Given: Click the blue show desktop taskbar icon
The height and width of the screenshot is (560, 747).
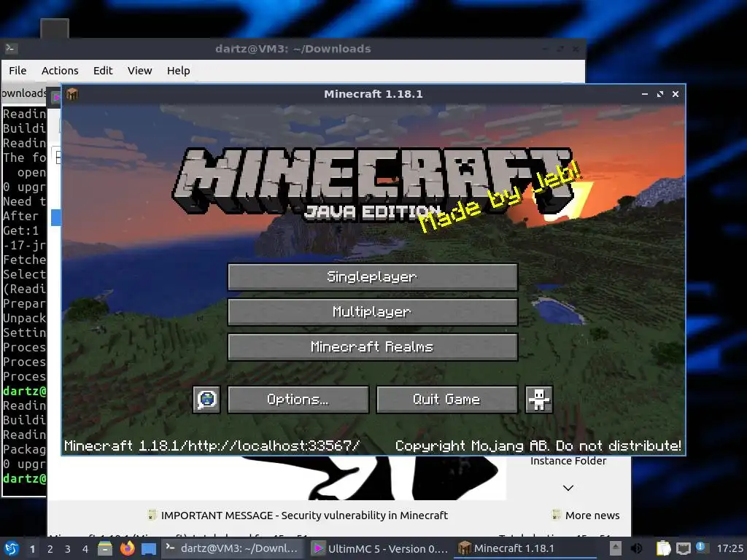Looking at the screenshot, I should (x=149, y=549).
